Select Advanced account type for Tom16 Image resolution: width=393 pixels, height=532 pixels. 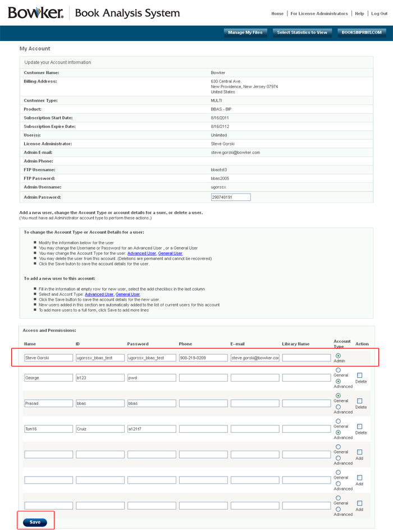tap(338, 433)
